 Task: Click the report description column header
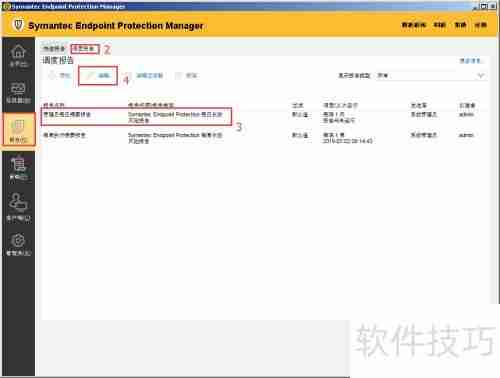coord(151,105)
